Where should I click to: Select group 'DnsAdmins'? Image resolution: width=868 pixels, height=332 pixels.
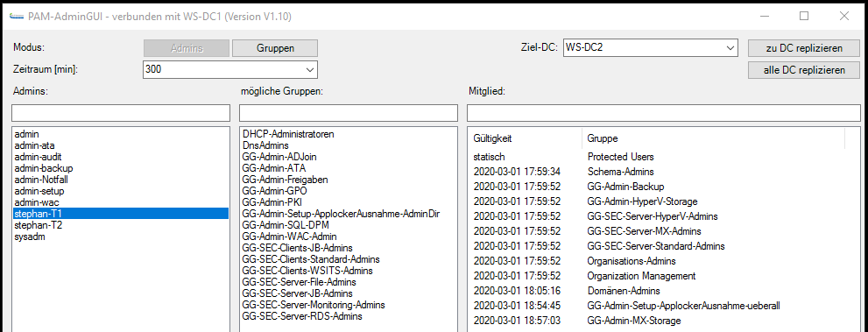[349, 145]
